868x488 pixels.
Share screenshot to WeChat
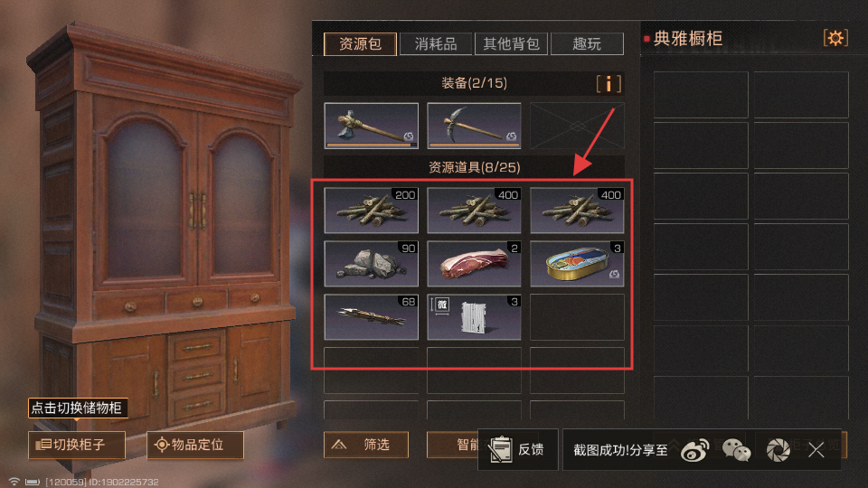(x=737, y=450)
